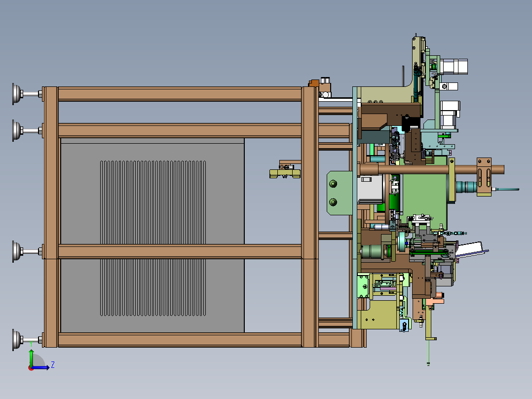This screenshot has width=532, height=399.
Task: Click the green Y axis of the orientation triad
Action: pos(31,358)
